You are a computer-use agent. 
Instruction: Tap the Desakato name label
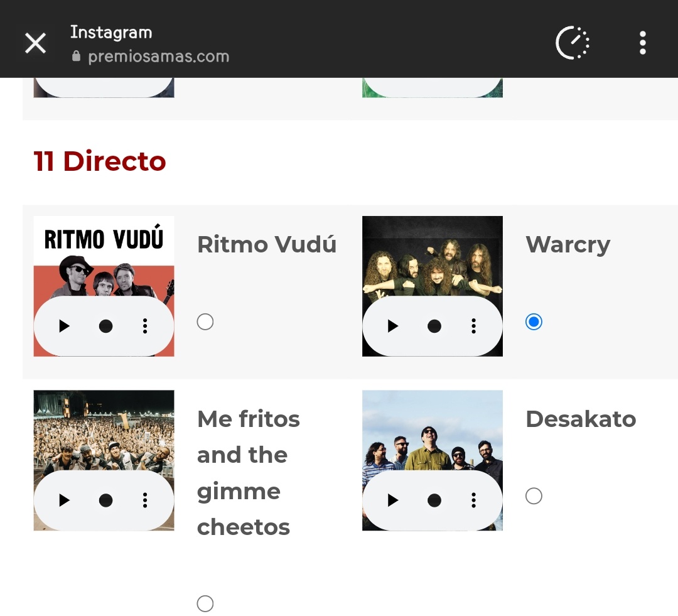coord(581,419)
